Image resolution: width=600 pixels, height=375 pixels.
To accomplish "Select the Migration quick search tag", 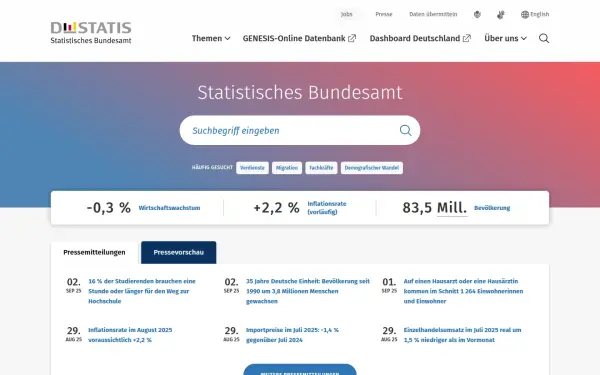I will (287, 168).
